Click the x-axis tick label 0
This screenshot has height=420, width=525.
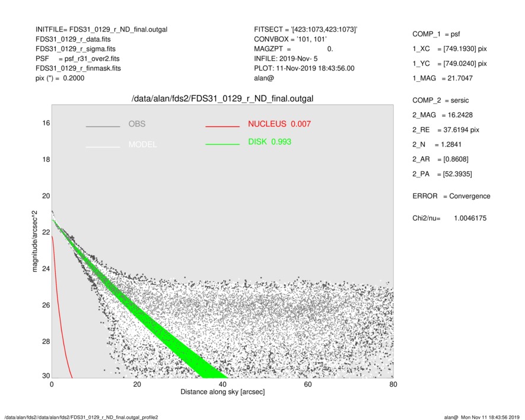pos(52,384)
